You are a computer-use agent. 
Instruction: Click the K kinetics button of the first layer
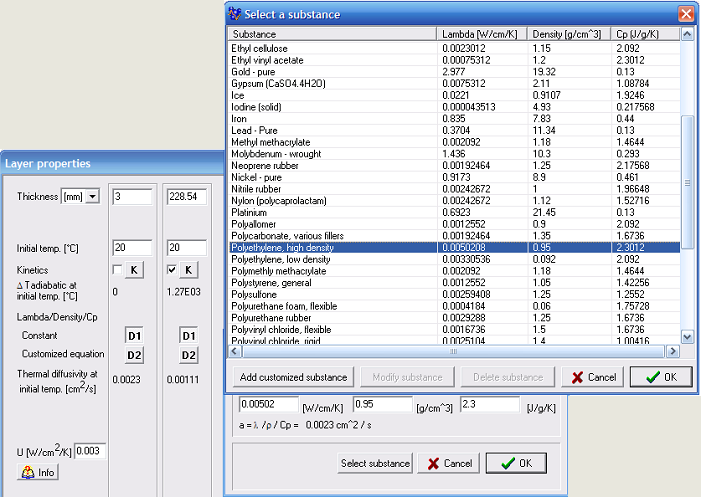coord(134,270)
